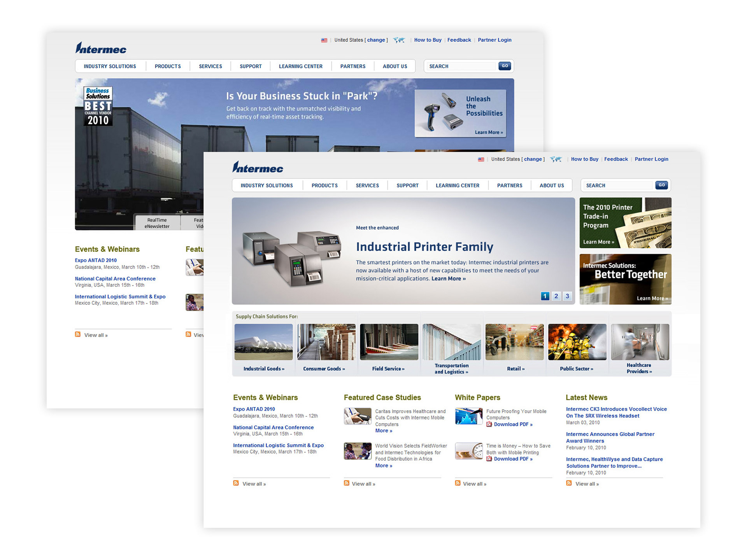747x560 pixels.
Task: Click the Intermec logo in the front window
Action: (x=258, y=167)
